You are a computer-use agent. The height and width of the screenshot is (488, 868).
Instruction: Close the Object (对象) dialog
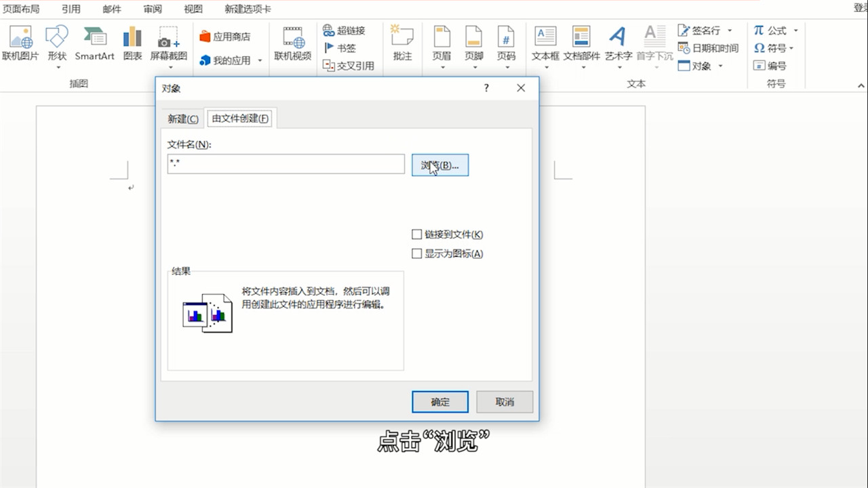pyautogui.click(x=521, y=88)
